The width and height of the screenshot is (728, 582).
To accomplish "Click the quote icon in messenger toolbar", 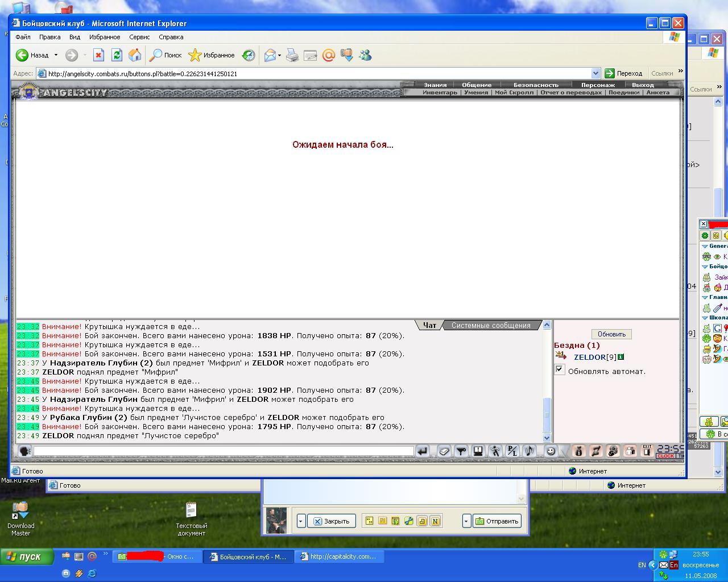I will pos(369,521).
